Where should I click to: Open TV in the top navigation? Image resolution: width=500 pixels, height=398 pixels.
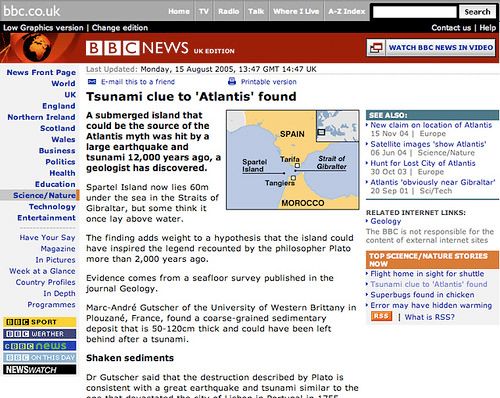(x=204, y=11)
